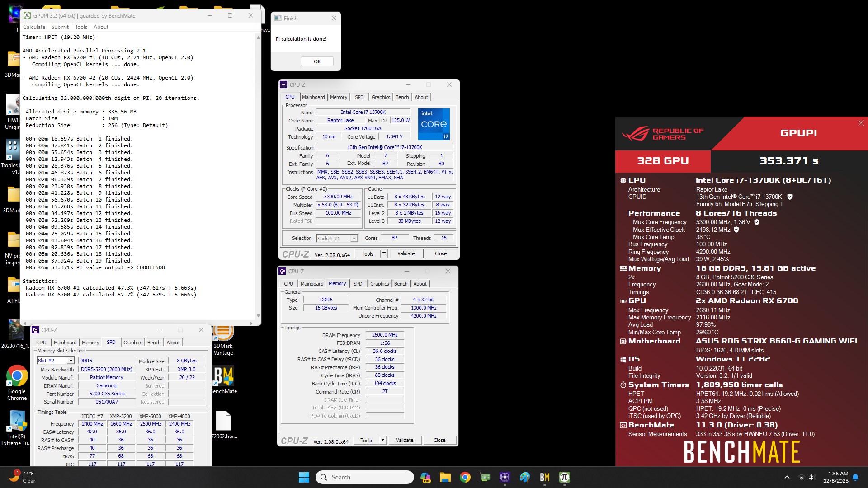Screen dimensions: 868x488
Task: Launch Chrome from the taskbar
Action: click(465, 477)
